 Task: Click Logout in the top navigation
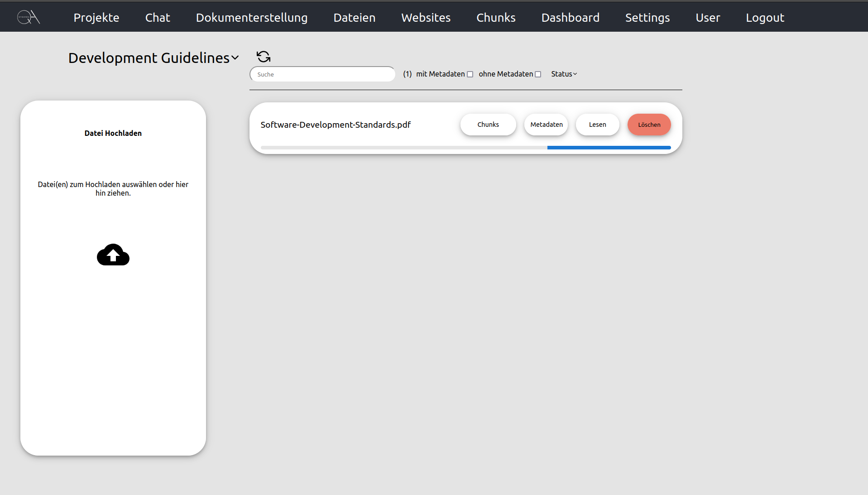coord(765,17)
